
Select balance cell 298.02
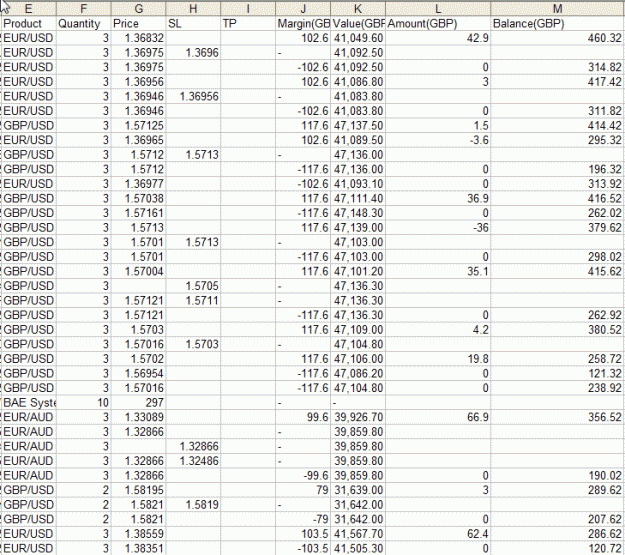tap(558, 257)
